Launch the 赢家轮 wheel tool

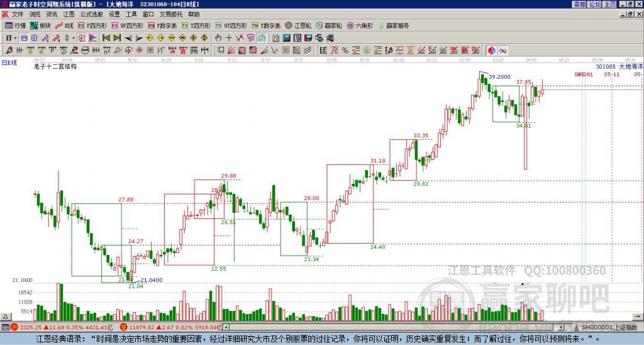tap(329, 25)
